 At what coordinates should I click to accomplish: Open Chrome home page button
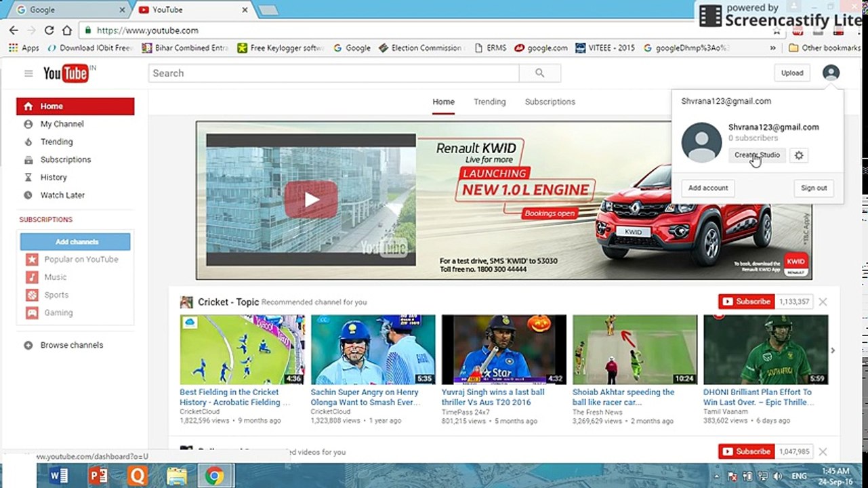[x=66, y=30]
